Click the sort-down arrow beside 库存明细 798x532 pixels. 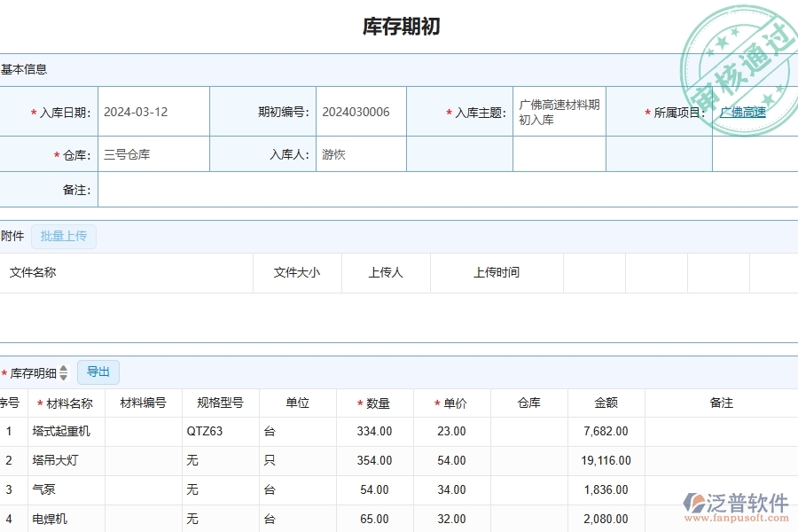(x=62, y=377)
